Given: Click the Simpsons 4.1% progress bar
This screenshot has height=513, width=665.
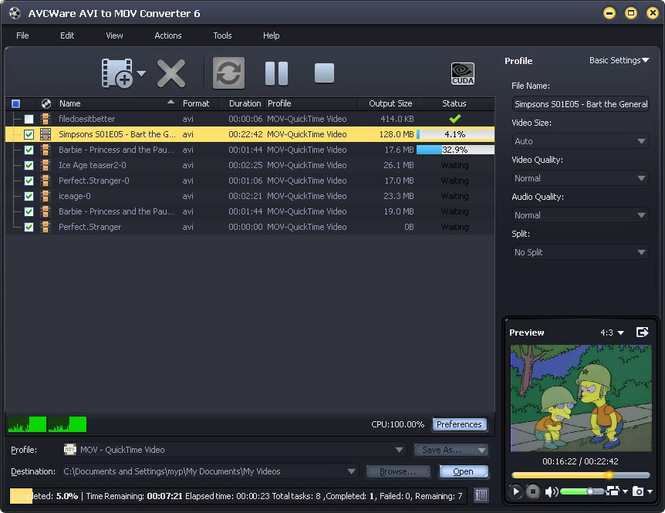Looking at the screenshot, I should (x=455, y=134).
